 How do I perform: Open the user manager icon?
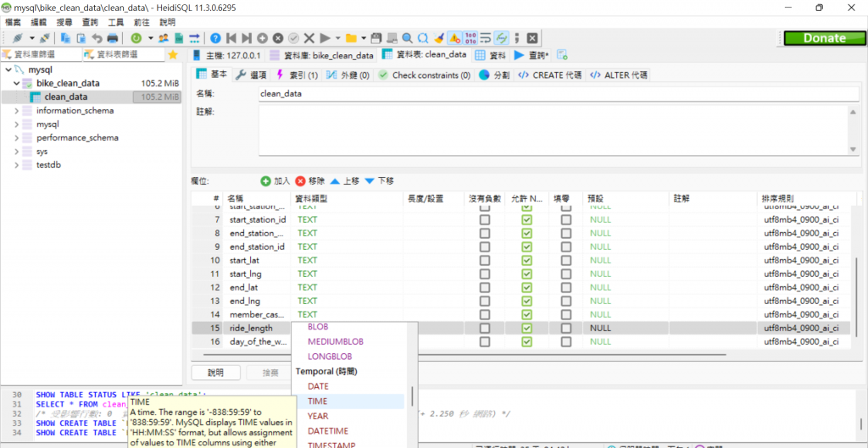164,38
